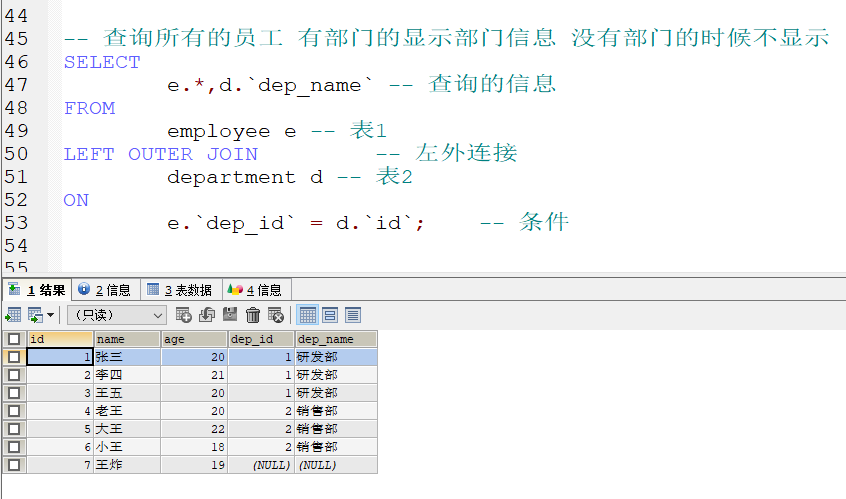Viewport: 846px width, 499px height.
Task: Select the name cell 王五
Action: click(x=127, y=393)
